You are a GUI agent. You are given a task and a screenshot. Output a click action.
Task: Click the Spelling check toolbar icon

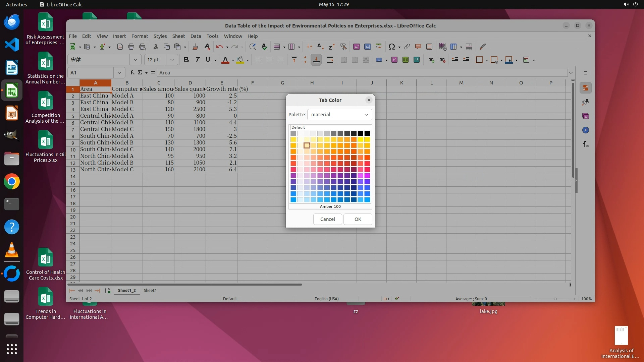tap(264, 47)
